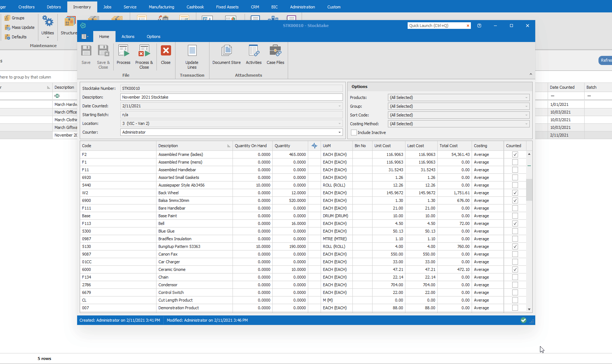The width and height of the screenshot is (612, 364).
Task: Tick Counted checkbox for Assembled Frame (mens)
Action: click(515, 162)
